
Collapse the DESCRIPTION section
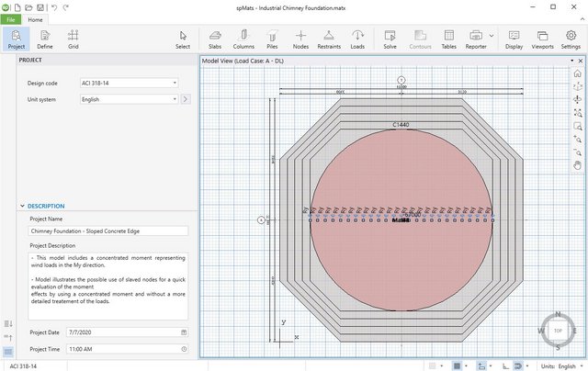point(22,206)
